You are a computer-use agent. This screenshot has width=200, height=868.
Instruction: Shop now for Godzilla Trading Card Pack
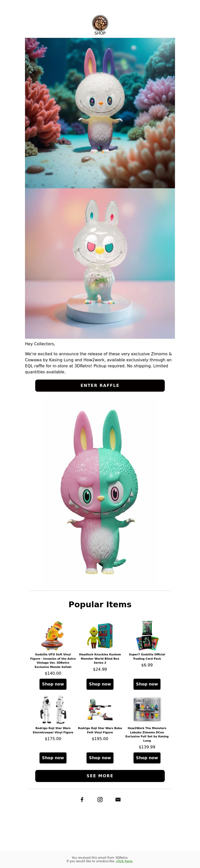tap(147, 684)
